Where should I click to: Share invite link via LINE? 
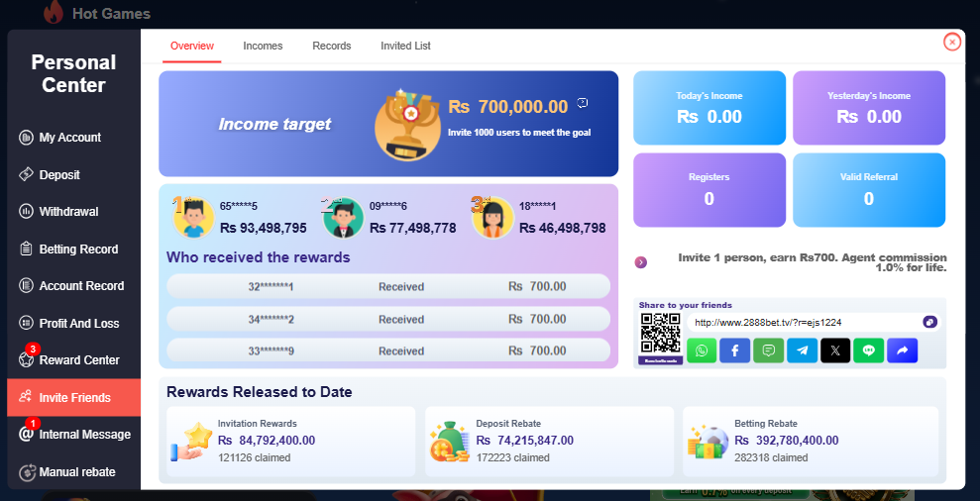point(869,351)
